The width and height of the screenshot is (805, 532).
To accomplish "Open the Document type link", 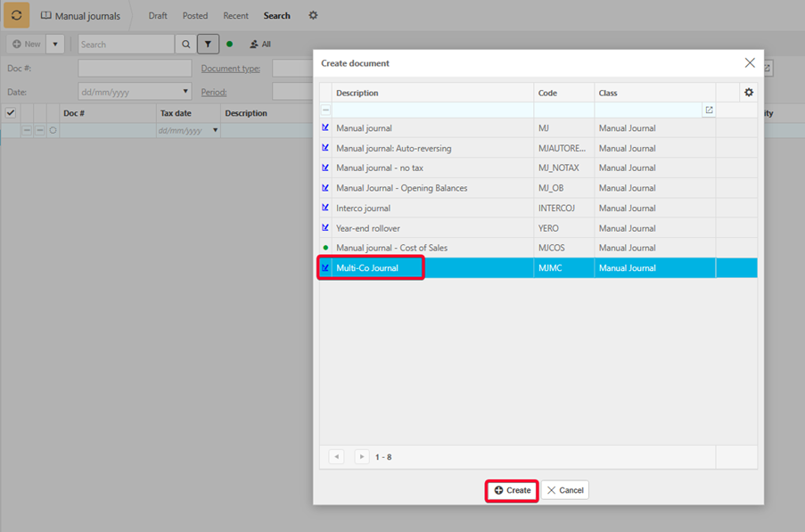I will tap(231, 69).
